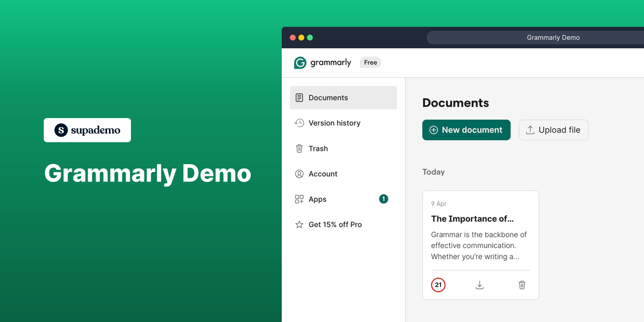This screenshot has width=644, height=322.
Task: Click the upload arrow icon on Upload file
Action: (530, 130)
